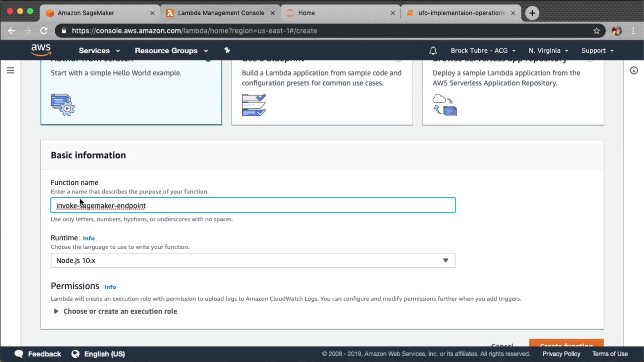Viewport: 644px width, 362px height.
Task: Click the AWS logo home icon
Action: point(41,50)
